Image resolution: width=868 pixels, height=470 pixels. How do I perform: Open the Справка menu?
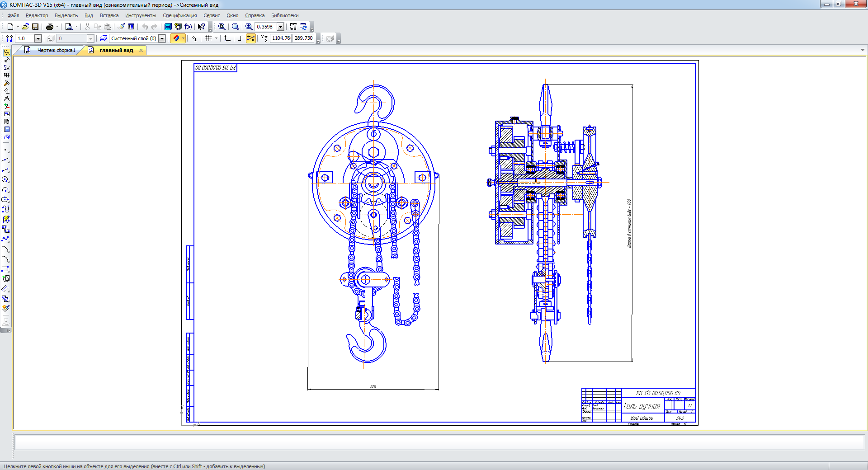[x=255, y=15]
